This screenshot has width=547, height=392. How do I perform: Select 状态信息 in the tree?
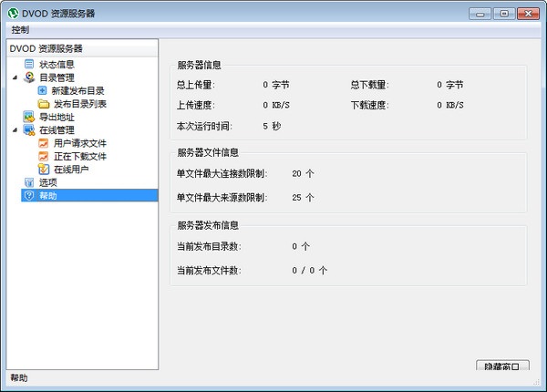(57, 65)
